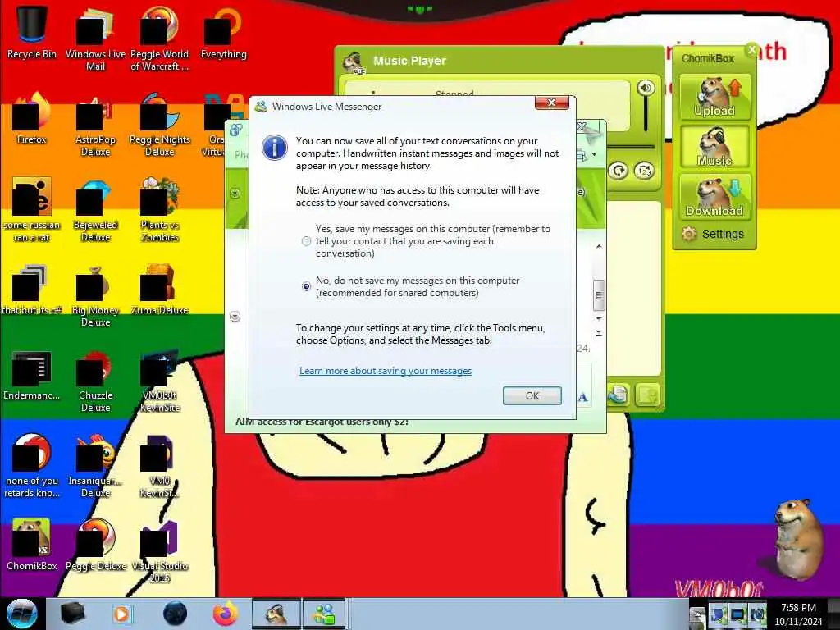This screenshot has height=630, width=840.
Task: Click the Music Player track progress bar
Action: pyautogui.click(x=631, y=146)
